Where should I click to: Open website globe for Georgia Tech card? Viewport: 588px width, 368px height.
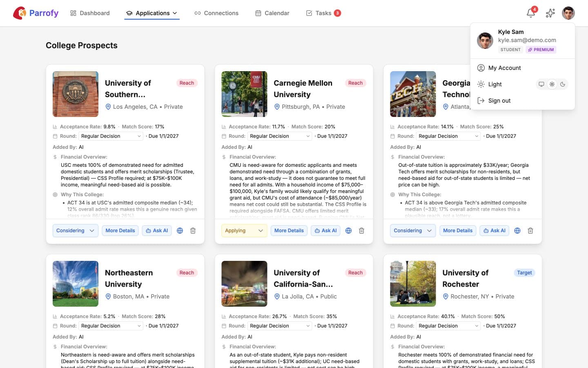517,231
